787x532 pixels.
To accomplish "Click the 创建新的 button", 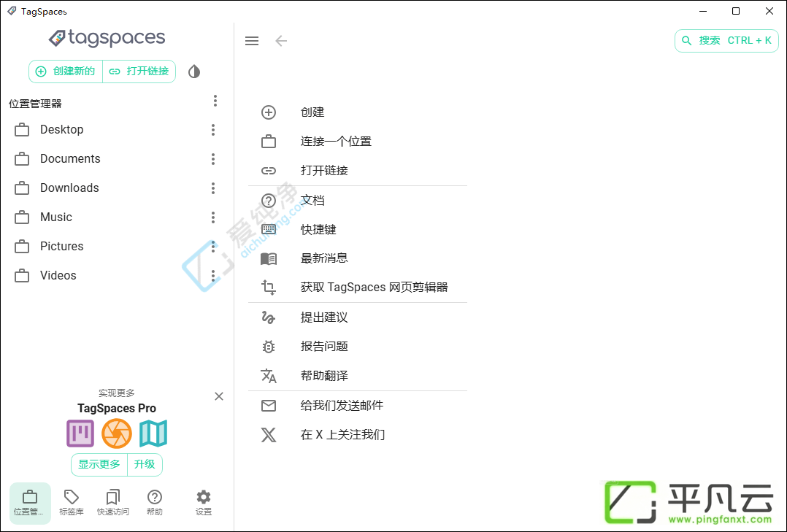I will [x=66, y=72].
